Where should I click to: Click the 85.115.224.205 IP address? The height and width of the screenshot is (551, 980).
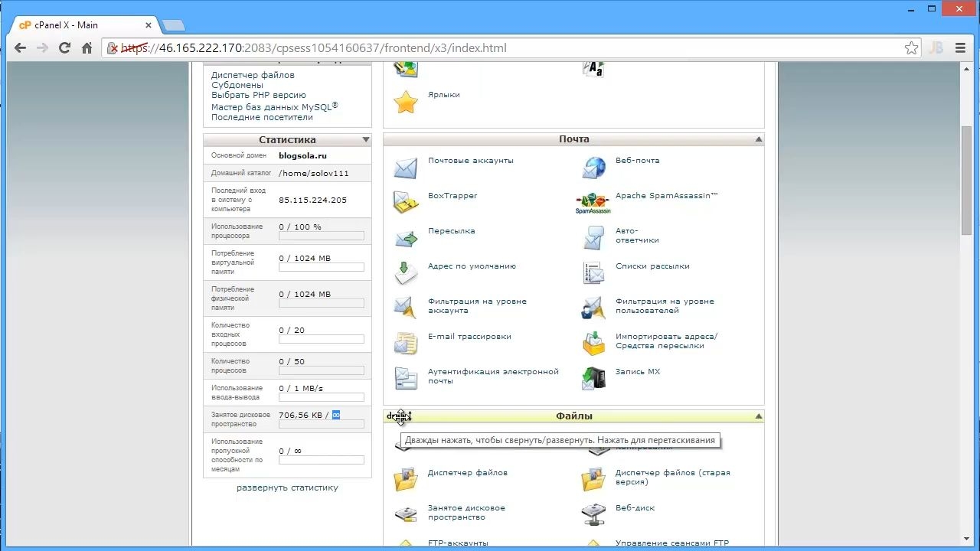coord(312,200)
